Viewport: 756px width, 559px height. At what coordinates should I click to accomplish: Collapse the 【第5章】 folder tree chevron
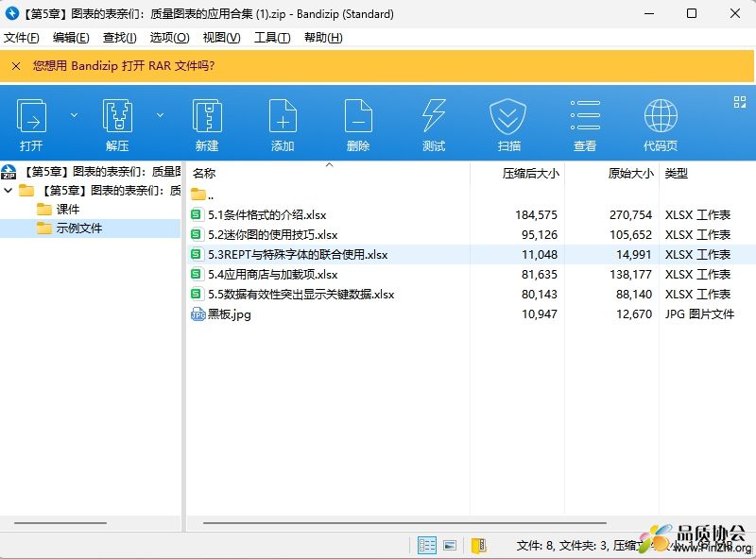click(8, 191)
